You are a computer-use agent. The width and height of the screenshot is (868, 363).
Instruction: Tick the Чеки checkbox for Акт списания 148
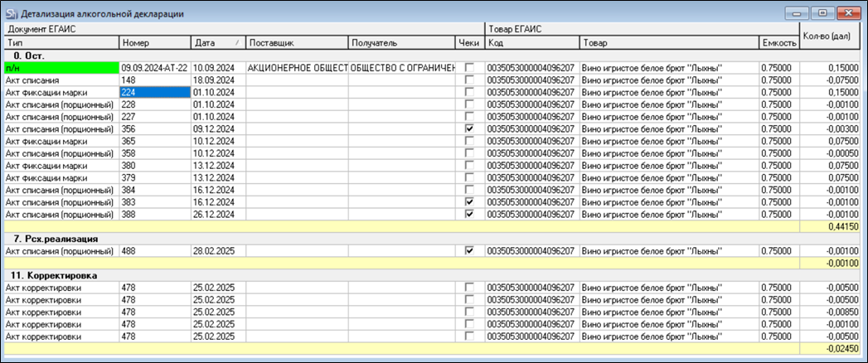coord(470,80)
